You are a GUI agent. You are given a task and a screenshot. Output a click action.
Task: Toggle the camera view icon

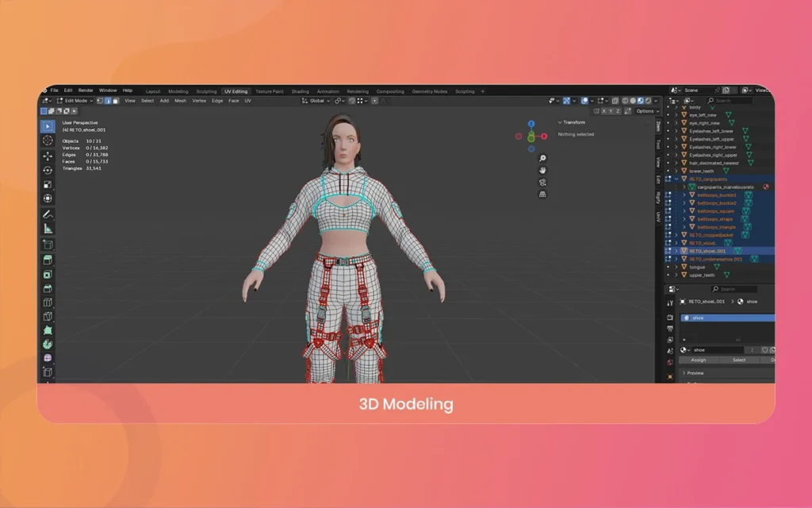[542, 182]
